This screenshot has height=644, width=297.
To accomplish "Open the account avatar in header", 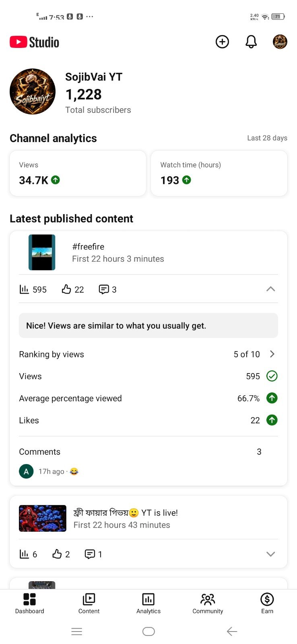I will [280, 42].
